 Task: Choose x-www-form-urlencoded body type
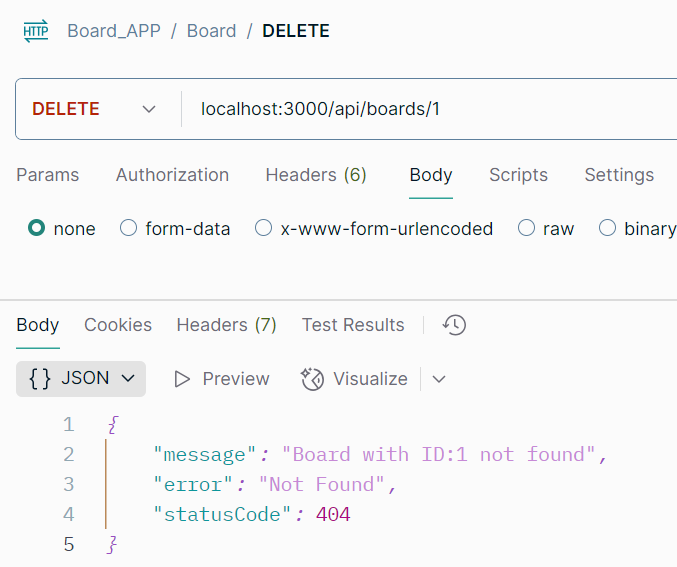[x=263, y=228]
